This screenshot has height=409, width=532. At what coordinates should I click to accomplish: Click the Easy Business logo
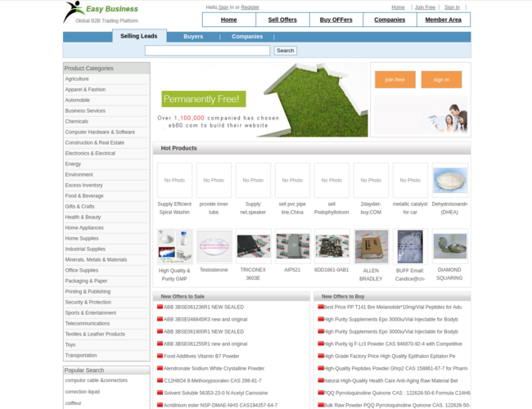pos(101,12)
